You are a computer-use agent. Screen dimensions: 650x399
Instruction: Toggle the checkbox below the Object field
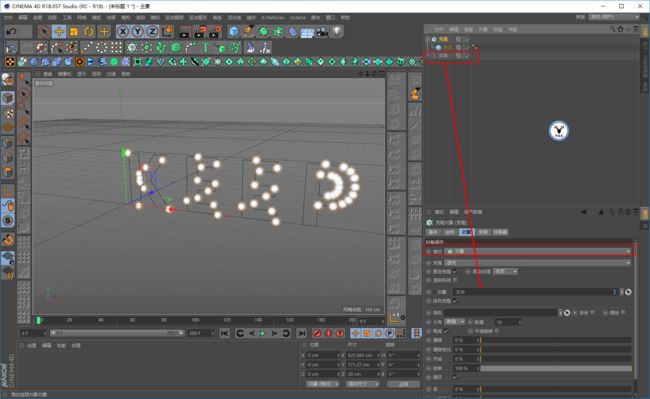click(x=455, y=301)
